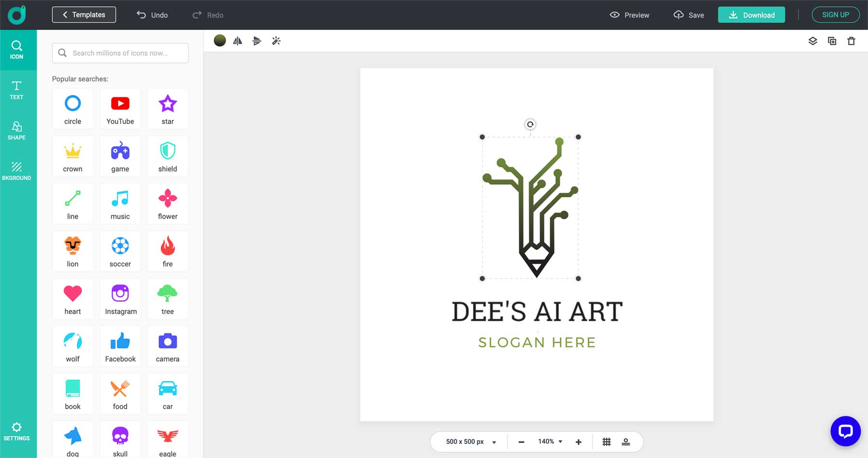868x458 pixels.
Task: Open the Shape tab in sidebar
Action: (x=16, y=131)
